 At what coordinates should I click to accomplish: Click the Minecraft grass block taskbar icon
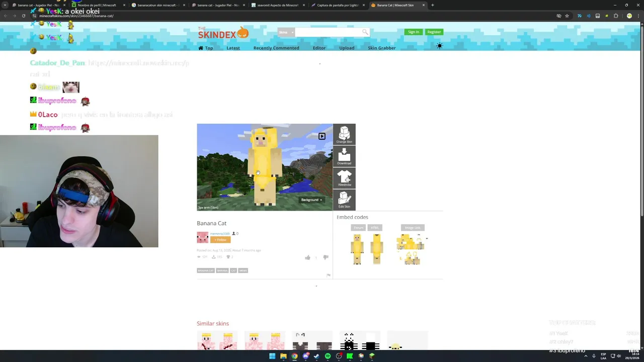click(x=372, y=356)
